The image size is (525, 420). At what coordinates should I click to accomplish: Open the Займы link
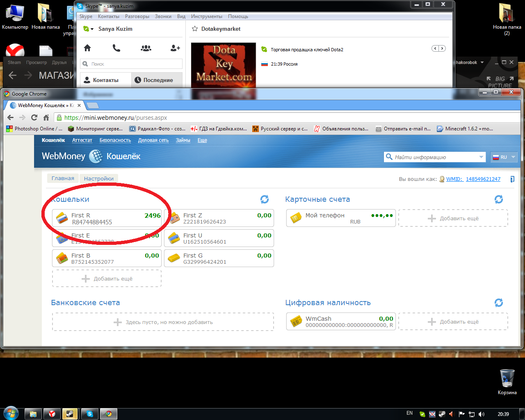click(183, 140)
